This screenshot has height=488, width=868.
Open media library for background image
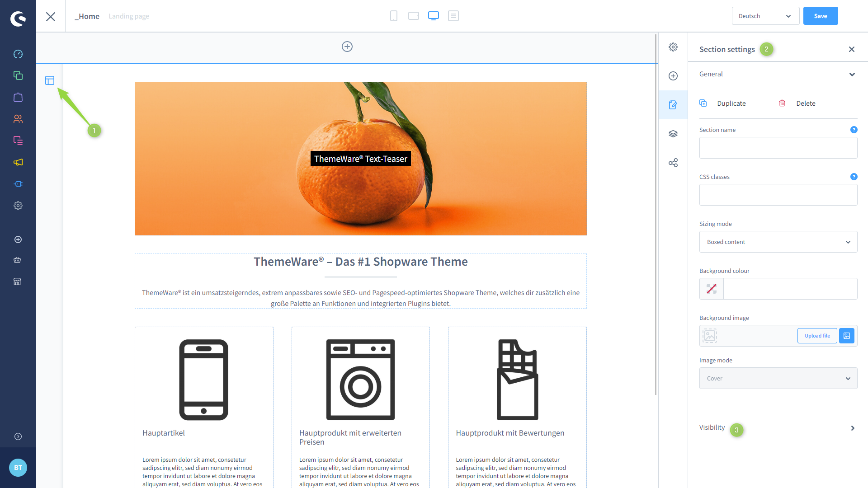847,336
